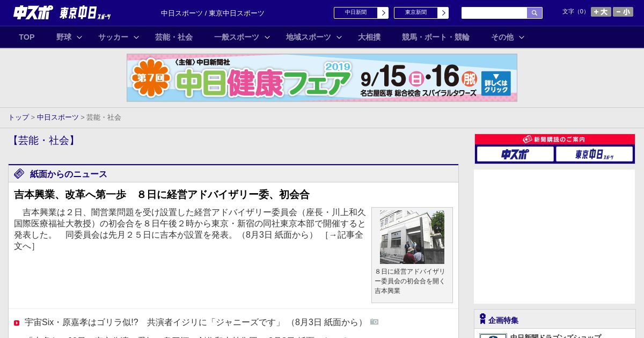
Task: Click the 【芸能・社会】 page heading
Action: click(43, 141)
